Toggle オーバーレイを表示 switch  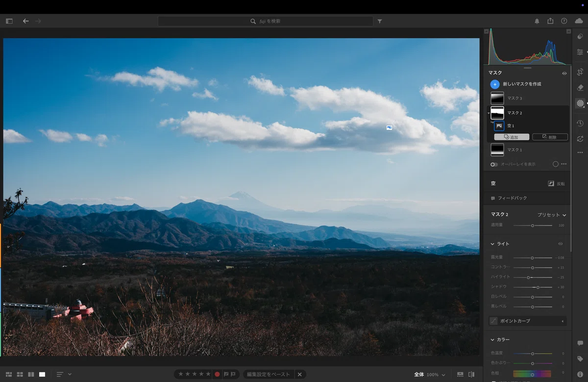click(x=494, y=164)
